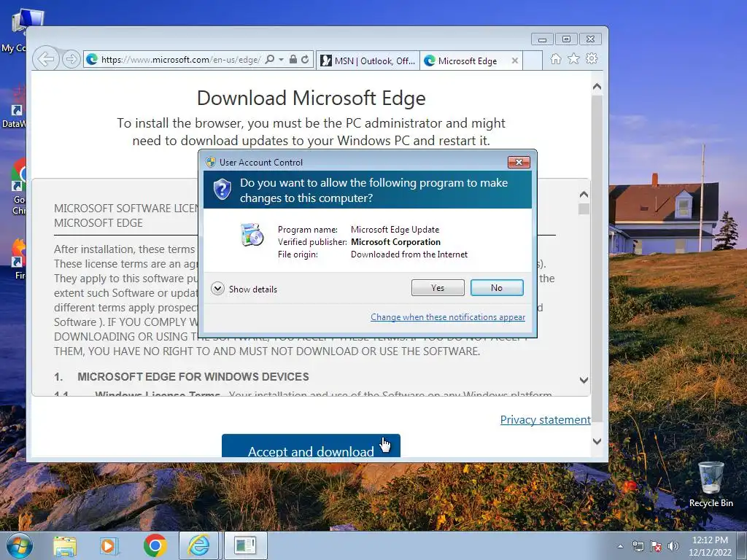The image size is (747, 560).
Task: Click No in User Account Control dialog
Action: [x=496, y=287]
